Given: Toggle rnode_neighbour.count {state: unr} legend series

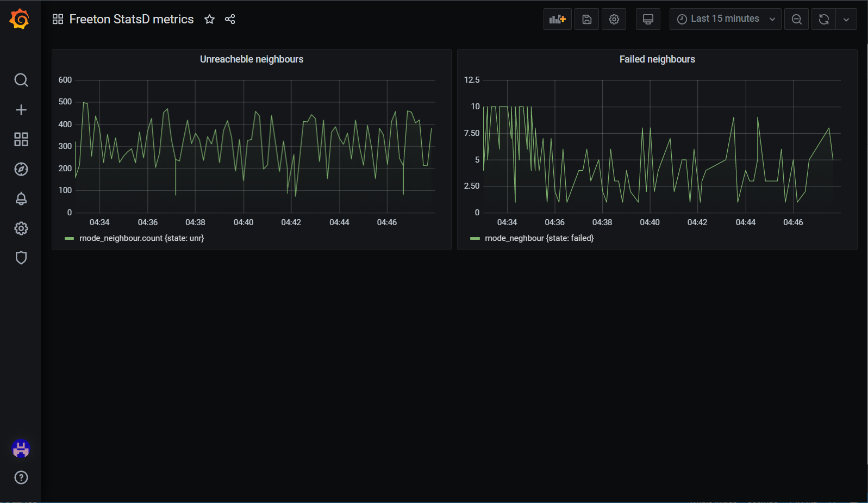Looking at the screenshot, I should coord(142,238).
